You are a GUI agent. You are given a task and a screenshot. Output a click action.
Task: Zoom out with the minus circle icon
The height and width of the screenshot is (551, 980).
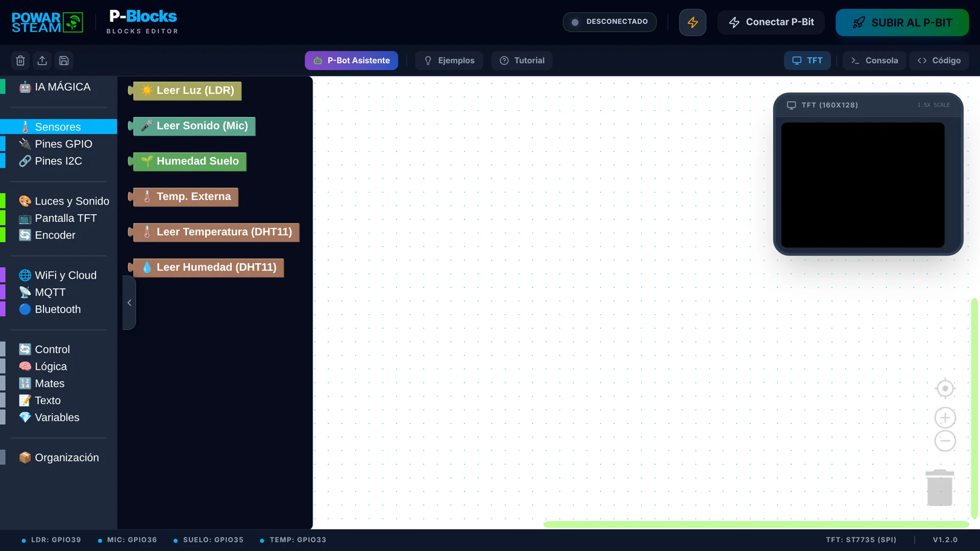[x=945, y=441]
